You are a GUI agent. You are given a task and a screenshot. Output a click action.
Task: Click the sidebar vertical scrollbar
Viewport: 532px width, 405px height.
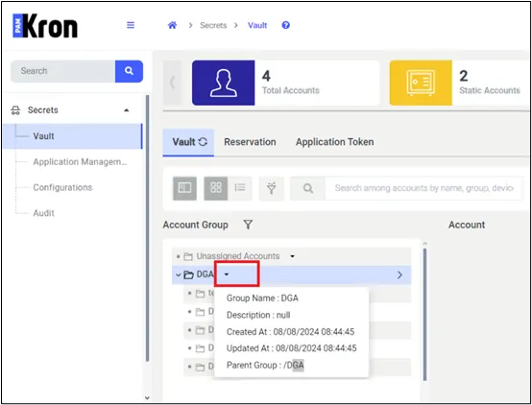point(147,228)
